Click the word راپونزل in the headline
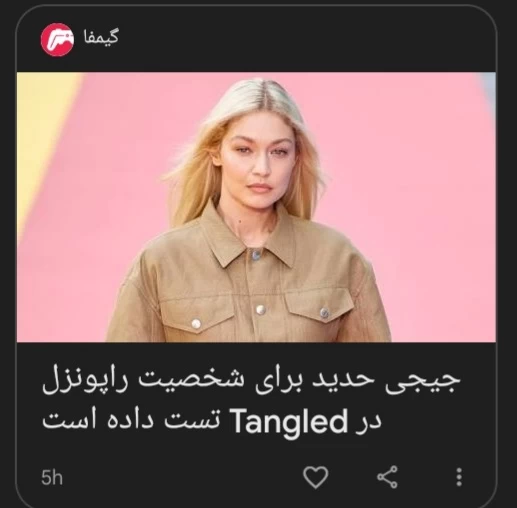Viewport: 517px width, 508px height. pyautogui.click(x=85, y=381)
